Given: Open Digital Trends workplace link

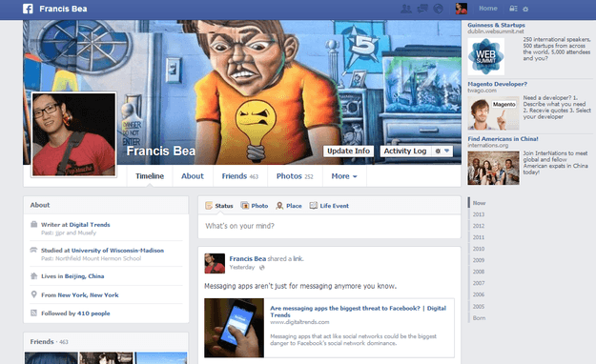Looking at the screenshot, I should 90,225.
